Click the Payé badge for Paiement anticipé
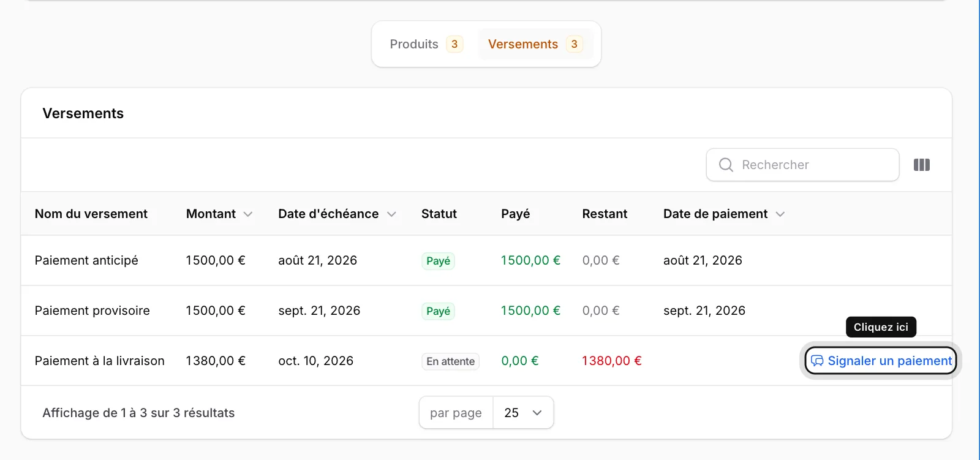This screenshot has height=460, width=980. click(438, 261)
